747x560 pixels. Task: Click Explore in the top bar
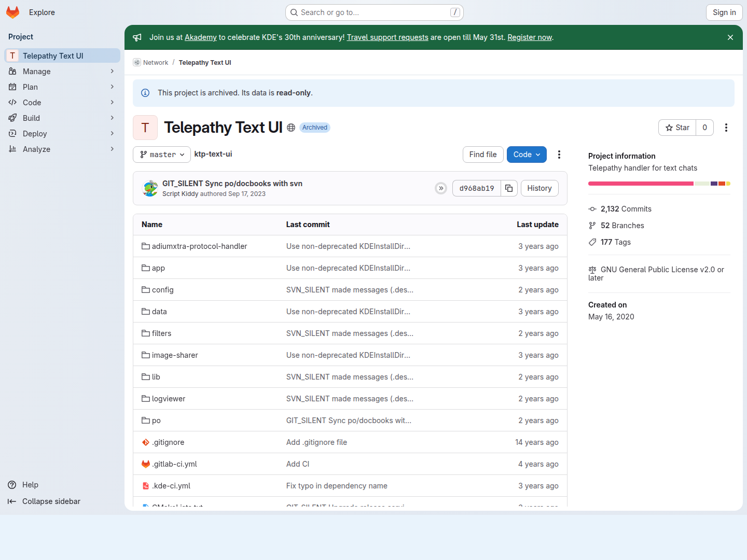42,12
